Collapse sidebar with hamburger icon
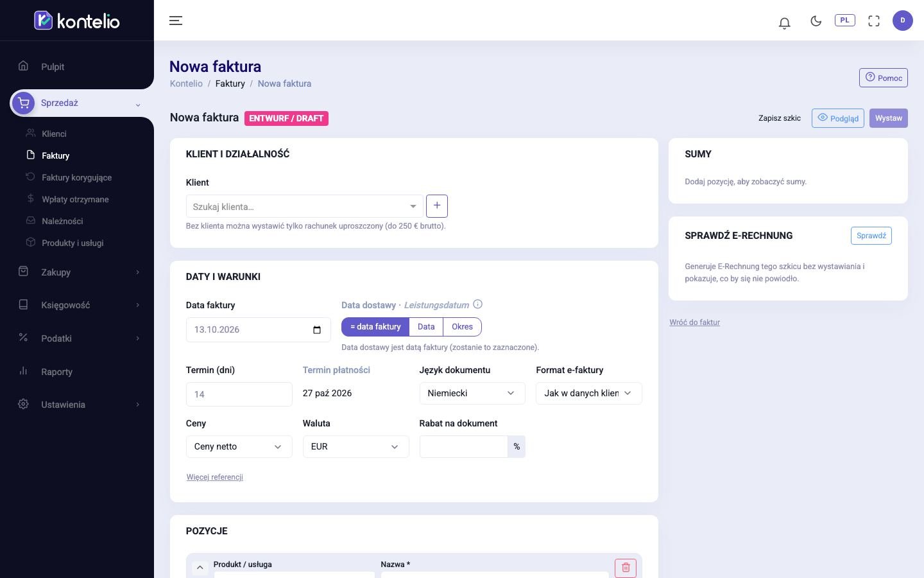 (176, 21)
